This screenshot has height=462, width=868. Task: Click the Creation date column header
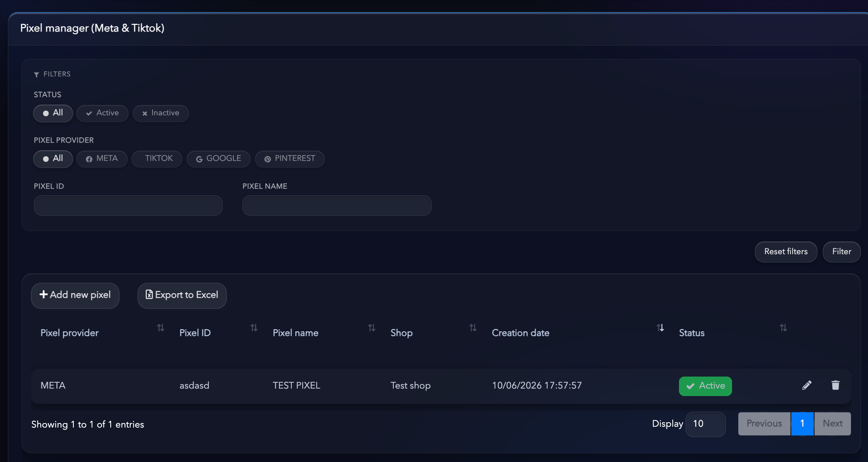tap(521, 333)
